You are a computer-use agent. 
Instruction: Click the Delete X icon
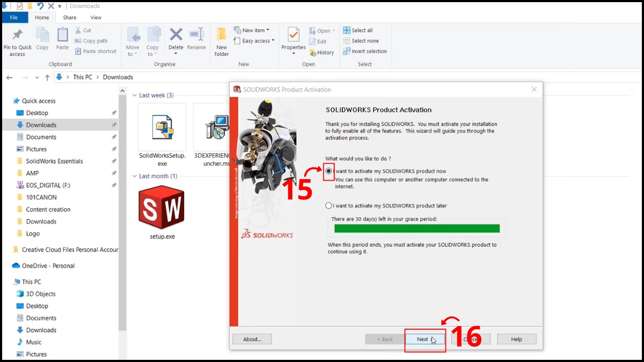point(176,35)
